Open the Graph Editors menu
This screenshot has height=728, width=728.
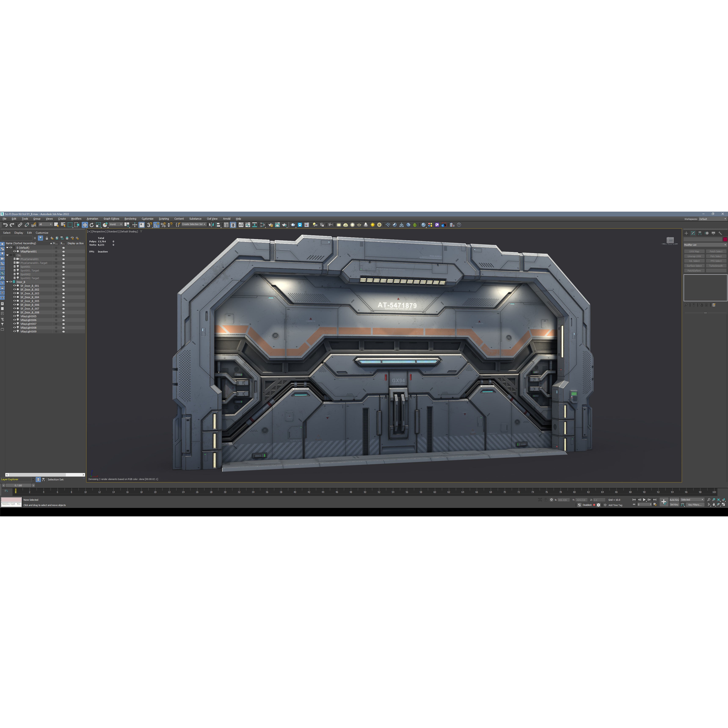pyautogui.click(x=112, y=219)
